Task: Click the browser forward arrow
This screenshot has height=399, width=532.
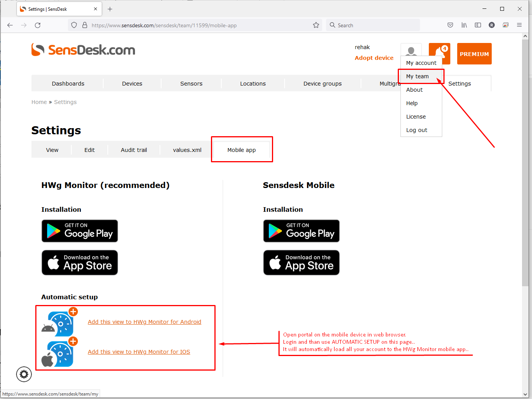Action: tap(24, 25)
